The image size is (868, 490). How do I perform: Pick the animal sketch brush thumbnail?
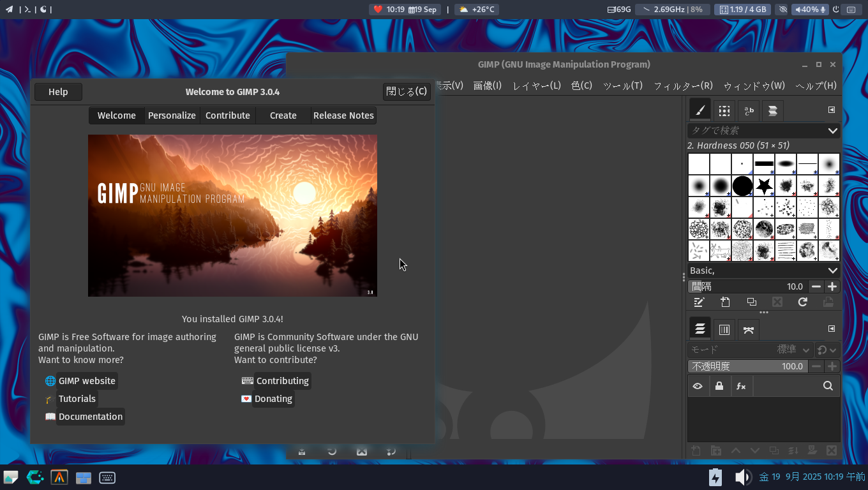pos(721,251)
